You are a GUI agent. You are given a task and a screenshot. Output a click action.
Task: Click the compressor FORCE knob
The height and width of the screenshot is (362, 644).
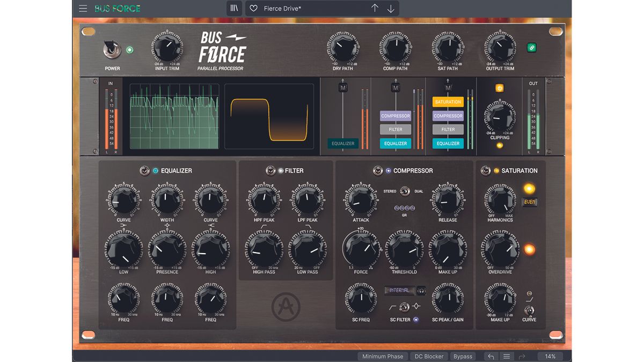pyautogui.click(x=361, y=249)
